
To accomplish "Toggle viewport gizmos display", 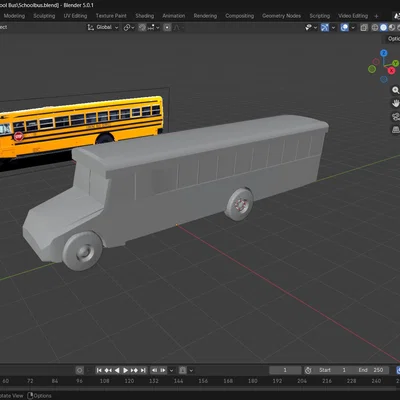I will coord(325,28).
